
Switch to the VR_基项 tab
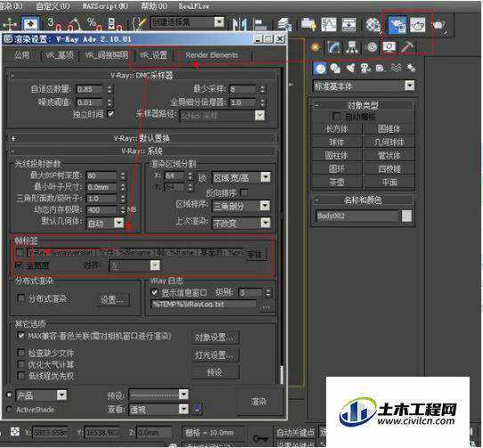click(x=60, y=55)
